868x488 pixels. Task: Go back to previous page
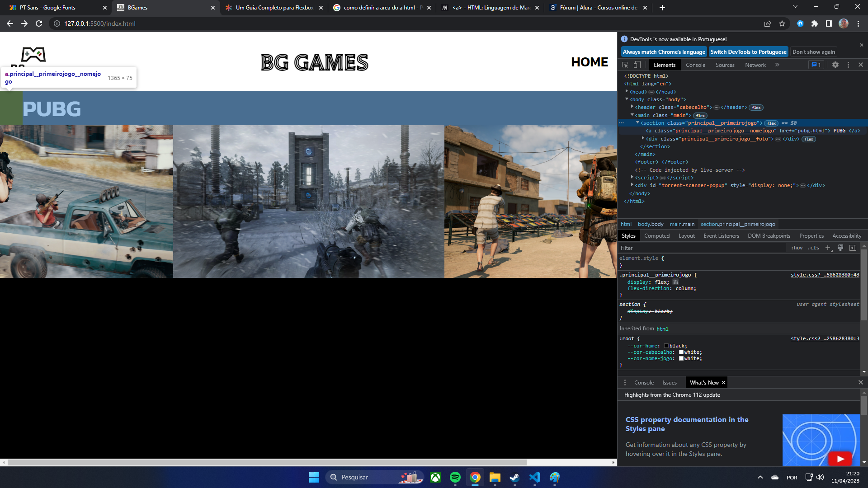click(10, 23)
